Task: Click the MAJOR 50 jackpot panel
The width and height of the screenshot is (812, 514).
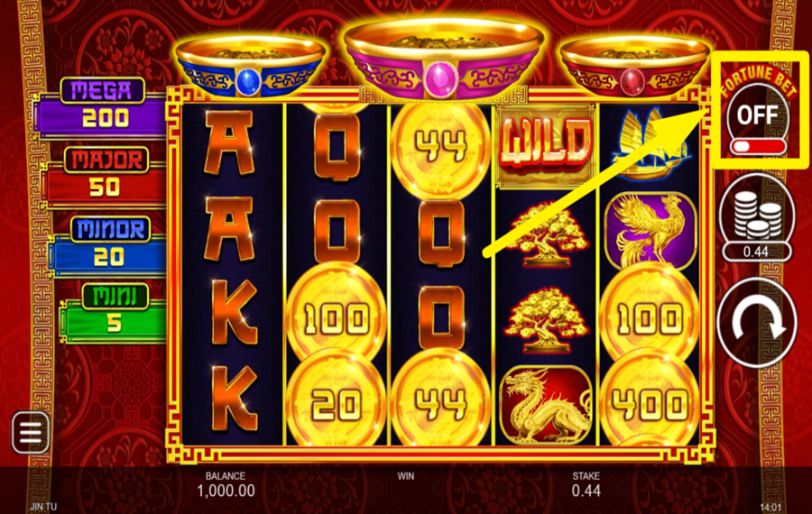Action: (x=106, y=178)
